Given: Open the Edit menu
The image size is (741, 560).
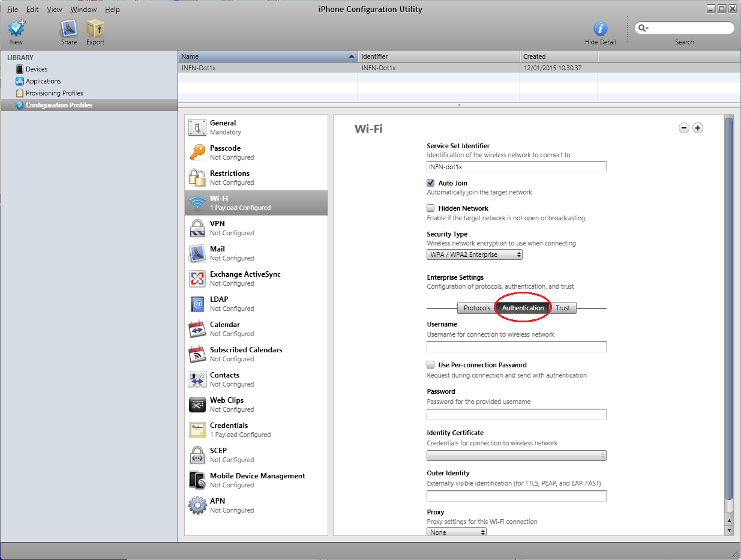Looking at the screenshot, I should pyautogui.click(x=32, y=10).
